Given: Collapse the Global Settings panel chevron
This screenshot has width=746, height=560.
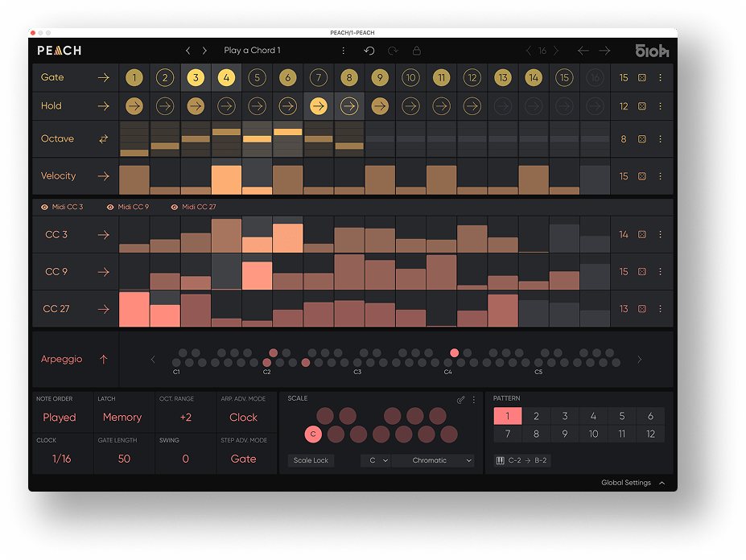Looking at the screenshot, I should [662, 483].
